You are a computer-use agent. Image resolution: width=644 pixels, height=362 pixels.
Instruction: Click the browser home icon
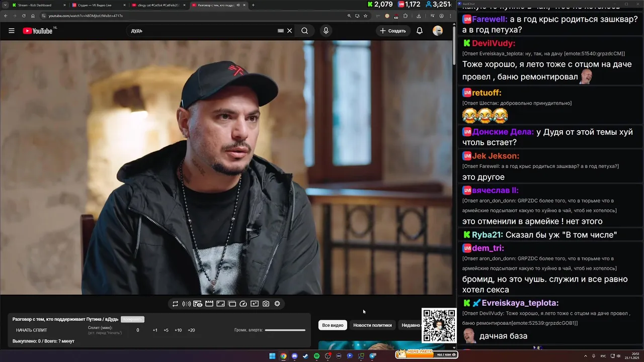(x=33, y=16)
